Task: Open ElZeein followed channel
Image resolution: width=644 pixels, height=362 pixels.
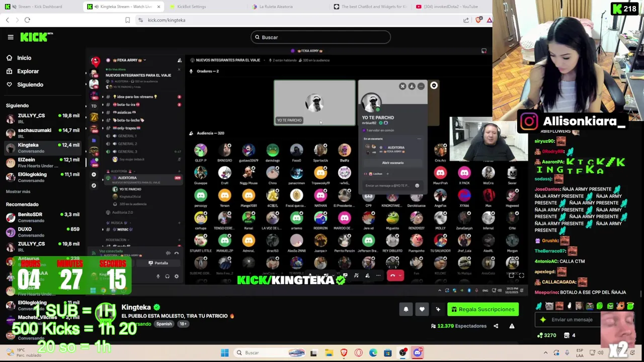Action: (x=43, y=162)
